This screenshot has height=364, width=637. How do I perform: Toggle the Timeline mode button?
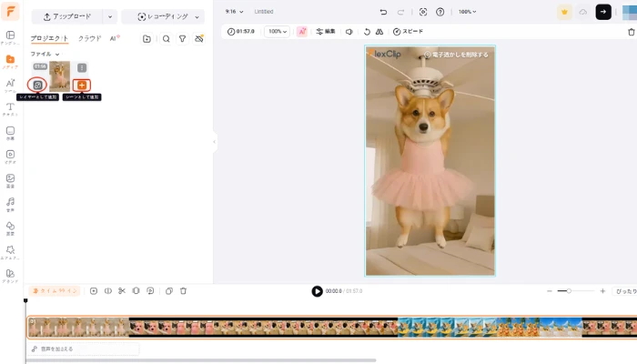click(x=55, y=291)
